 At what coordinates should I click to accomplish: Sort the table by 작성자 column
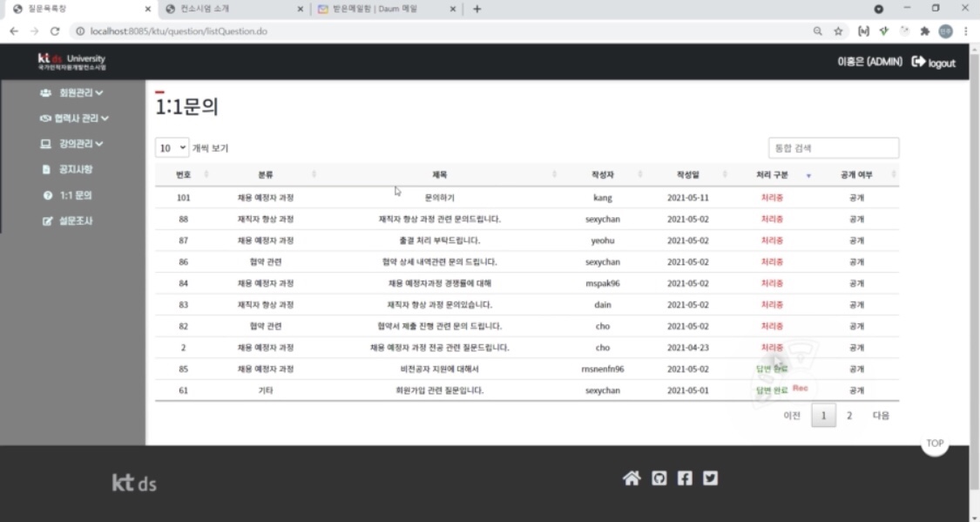(603, 175)
